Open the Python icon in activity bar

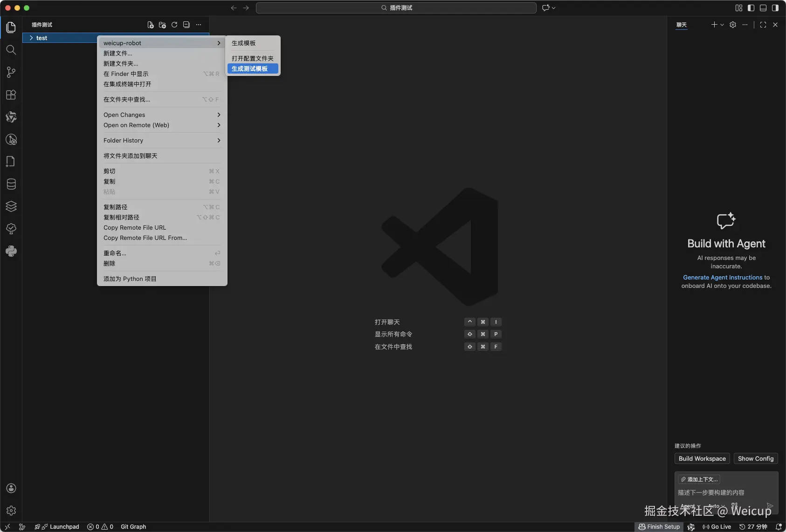[x=11, y=251]
